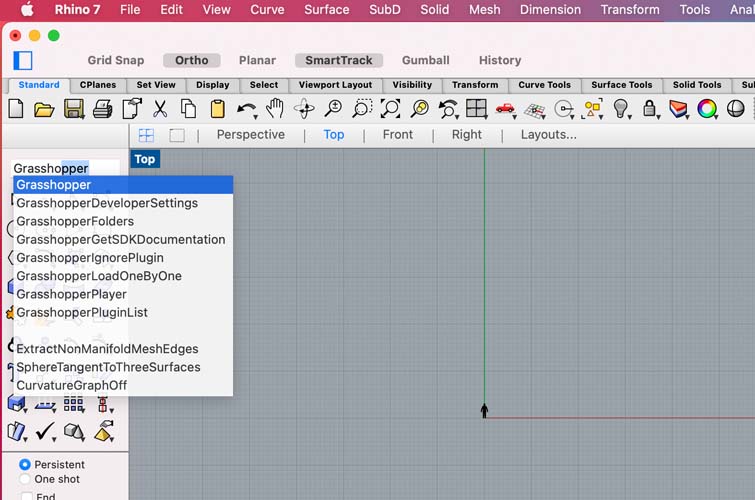This screenshot has height=500, width=755.
Task: Switch to the Perspective viewport
Action: 250,135
